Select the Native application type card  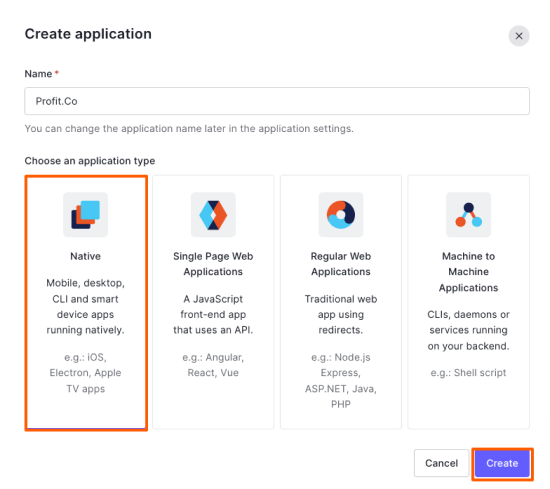(86, 303)
